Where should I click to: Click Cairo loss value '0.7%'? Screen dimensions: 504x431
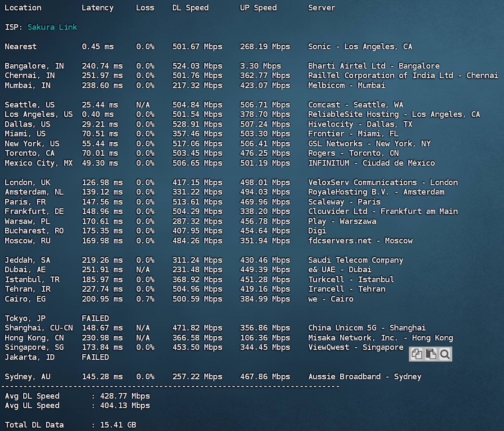click(x=145, y=299)
